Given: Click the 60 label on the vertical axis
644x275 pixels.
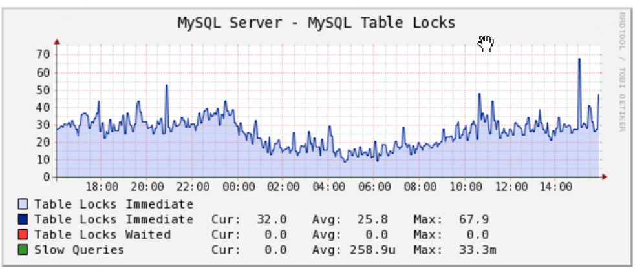Looking at the screenshot, I should [43, 72].
